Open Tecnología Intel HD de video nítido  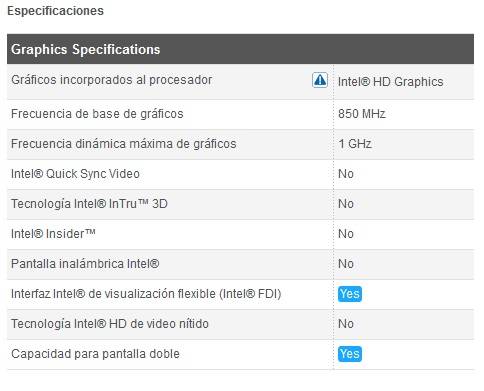pos(110,324)
